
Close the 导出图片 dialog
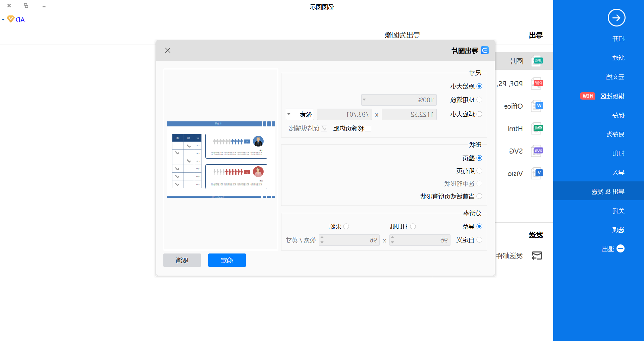[168, 50]
